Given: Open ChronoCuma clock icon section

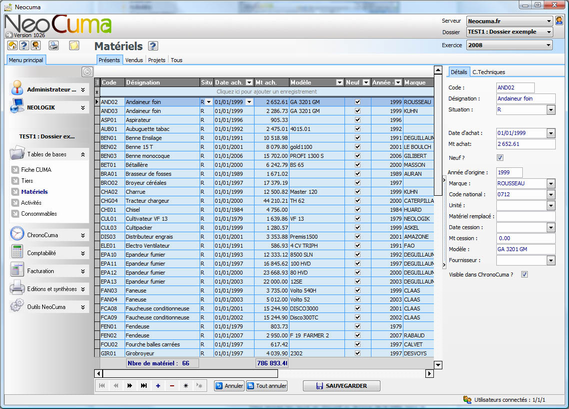Looking at the screenshot, I should point(17,234).
